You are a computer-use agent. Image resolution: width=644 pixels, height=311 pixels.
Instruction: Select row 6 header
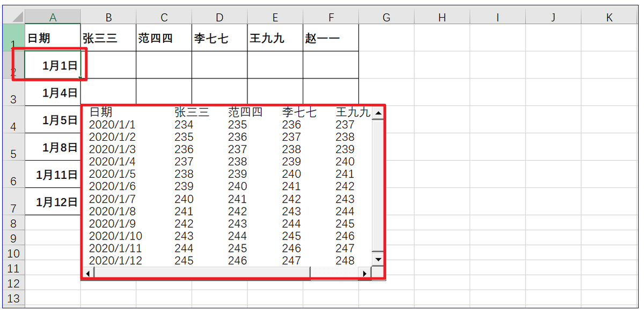14,175
